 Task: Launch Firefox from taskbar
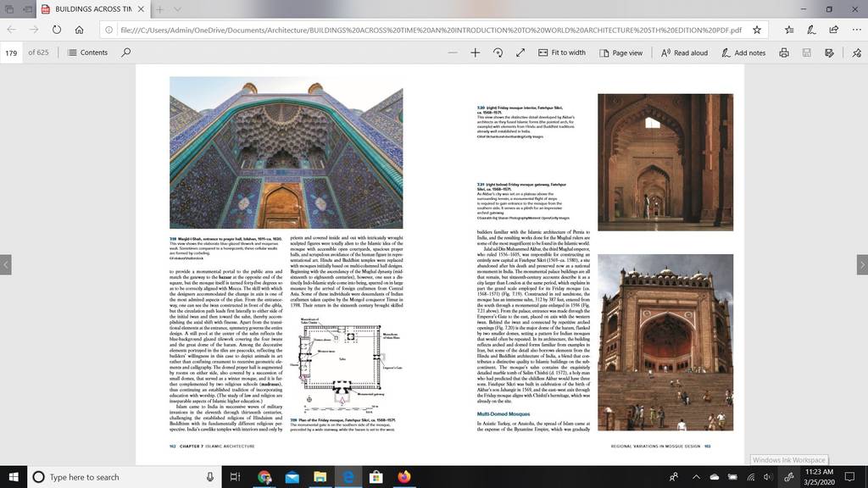404,477
